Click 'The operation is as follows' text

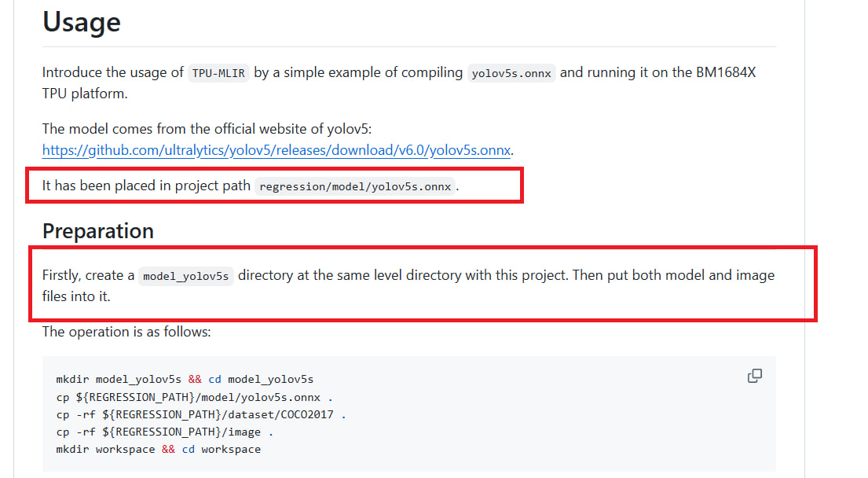coord(126,332)
